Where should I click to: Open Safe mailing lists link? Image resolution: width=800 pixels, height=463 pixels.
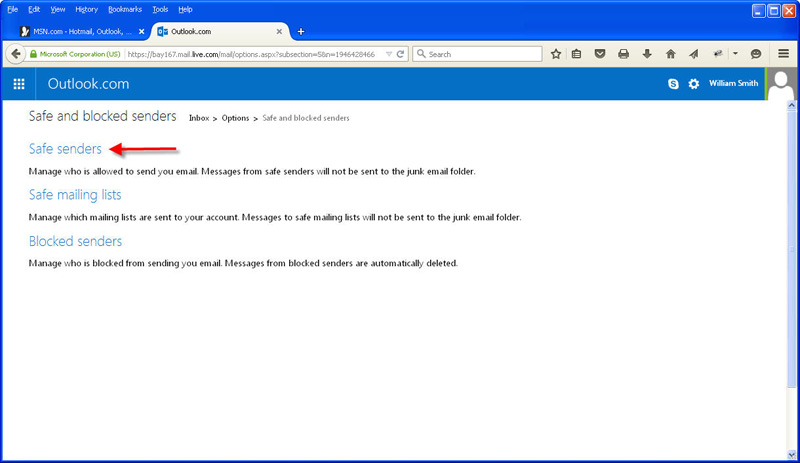[75, 194]
